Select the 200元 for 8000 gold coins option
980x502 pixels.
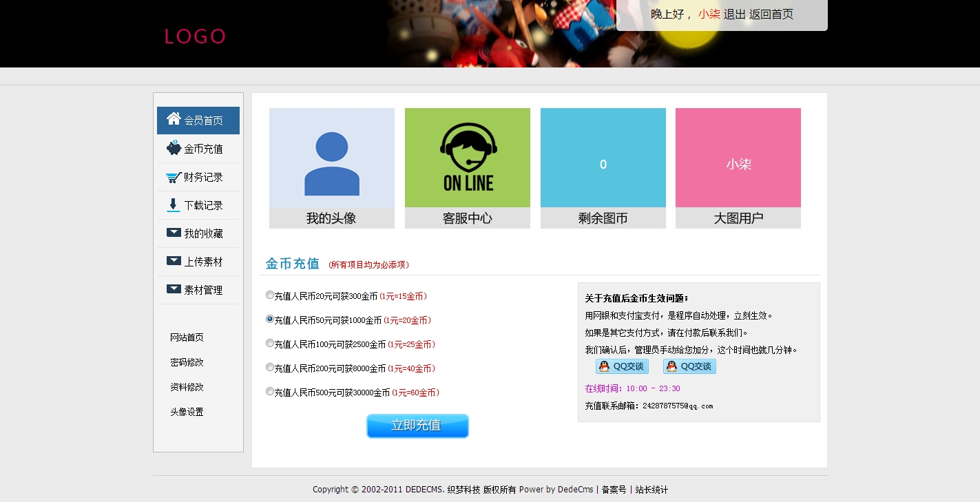(270, 368)
